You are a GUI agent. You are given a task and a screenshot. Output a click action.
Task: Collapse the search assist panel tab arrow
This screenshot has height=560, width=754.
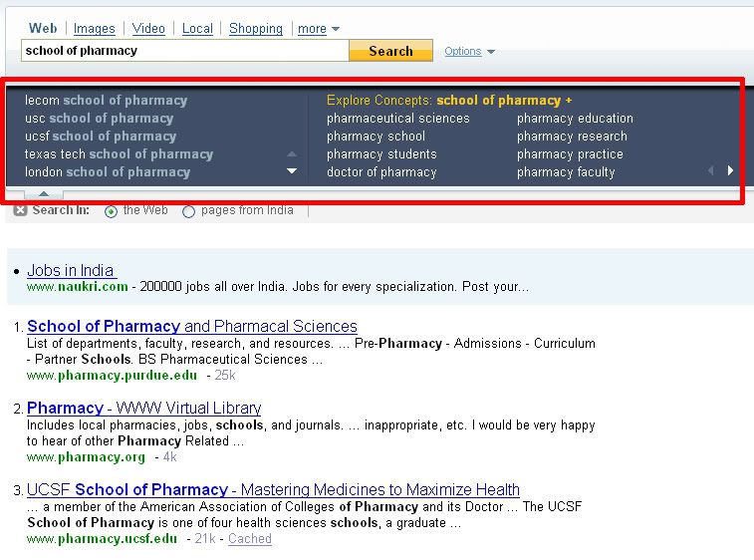44,194
